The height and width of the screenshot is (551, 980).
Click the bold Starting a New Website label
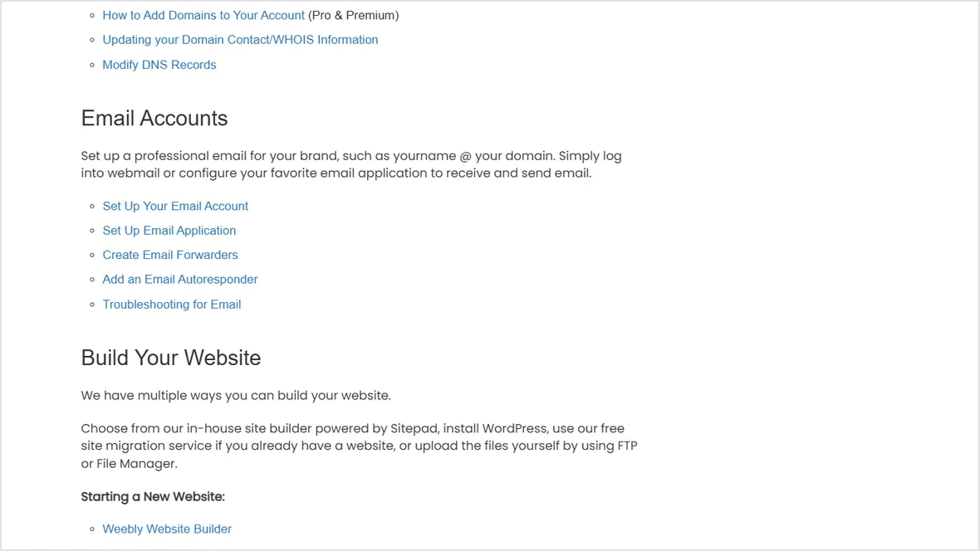153,497
